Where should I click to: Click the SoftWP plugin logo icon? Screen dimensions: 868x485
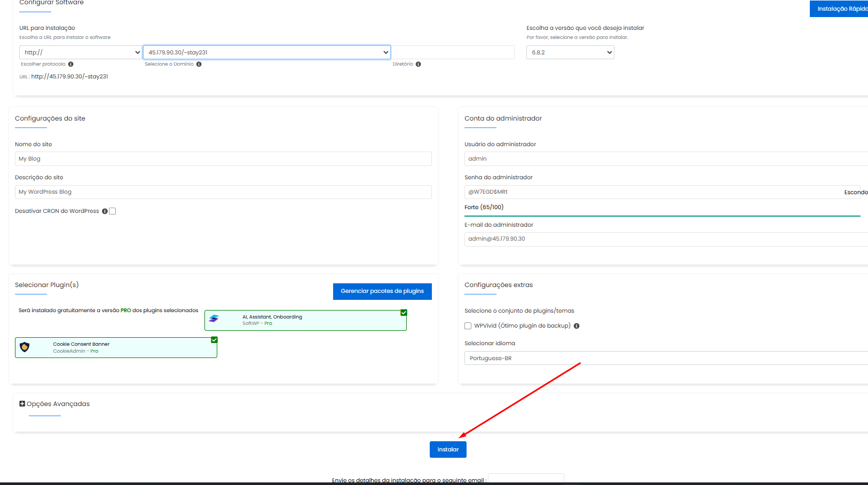point(214,319)
